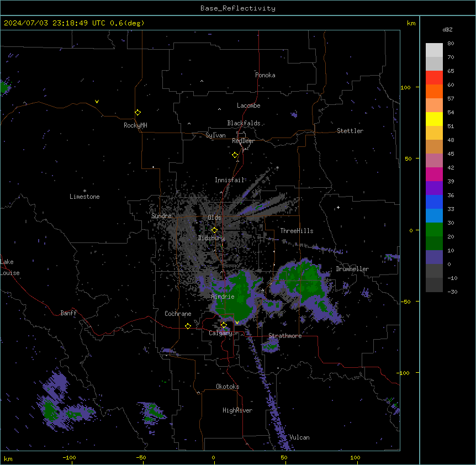476x465 pixels.
Task: Click the Ponoka city label
Action: pyautogui.click(x=265, y=75)
